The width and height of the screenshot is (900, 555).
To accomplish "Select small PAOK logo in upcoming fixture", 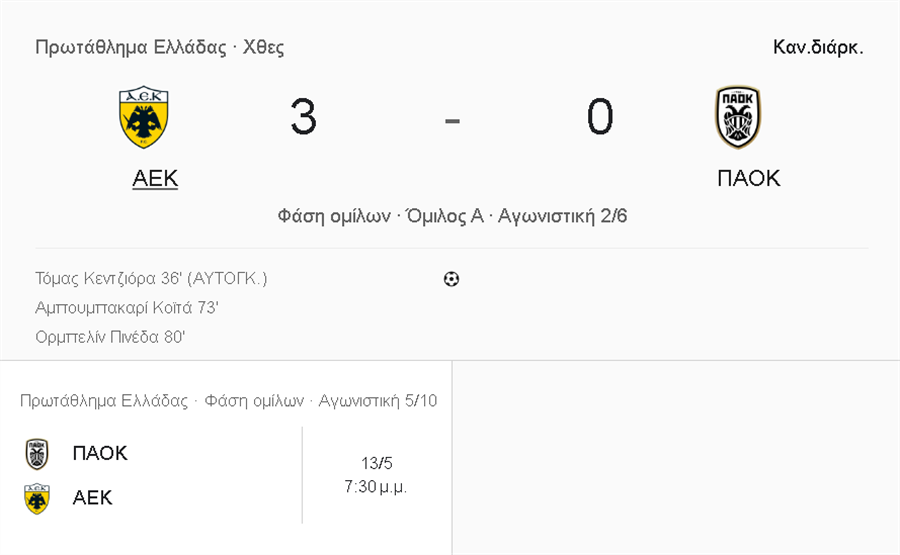I will [x=37, y=453].
